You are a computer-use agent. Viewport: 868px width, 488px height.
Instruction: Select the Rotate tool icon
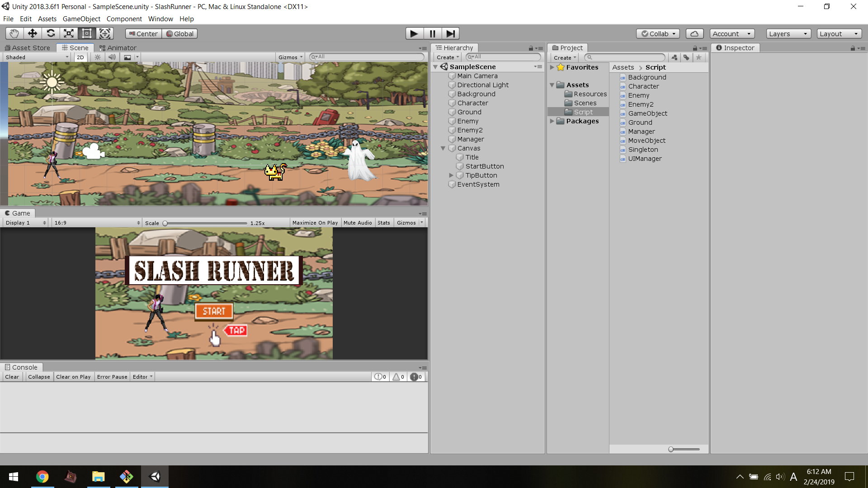[51, 33]
